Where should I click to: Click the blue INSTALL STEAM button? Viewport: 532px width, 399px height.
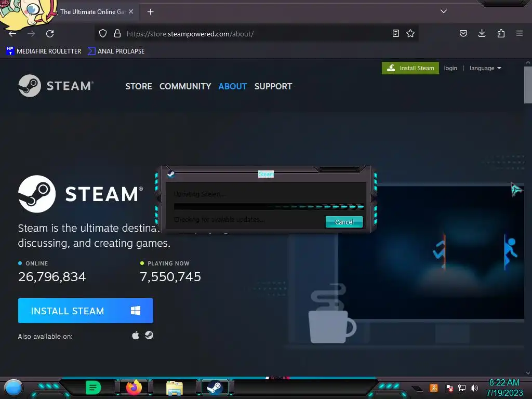coord(86,311)
